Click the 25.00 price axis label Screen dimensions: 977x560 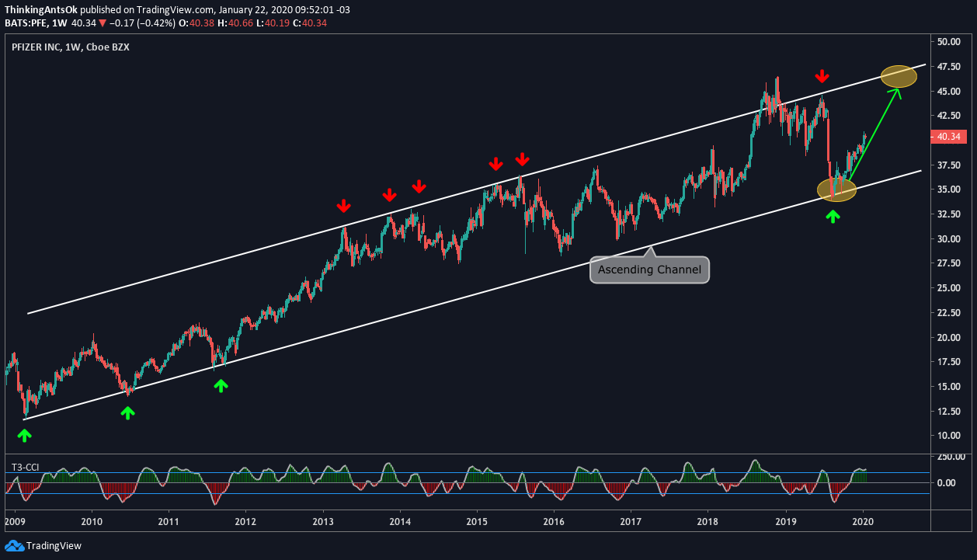tap(951, 288)
